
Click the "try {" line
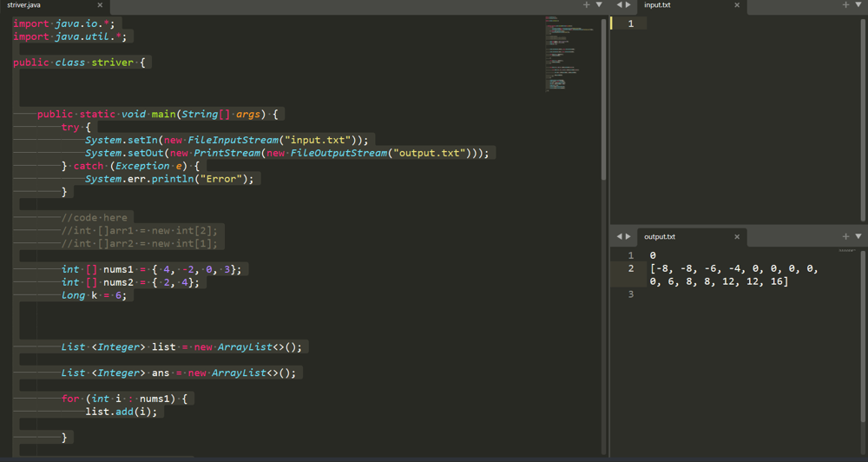(76, 127)
